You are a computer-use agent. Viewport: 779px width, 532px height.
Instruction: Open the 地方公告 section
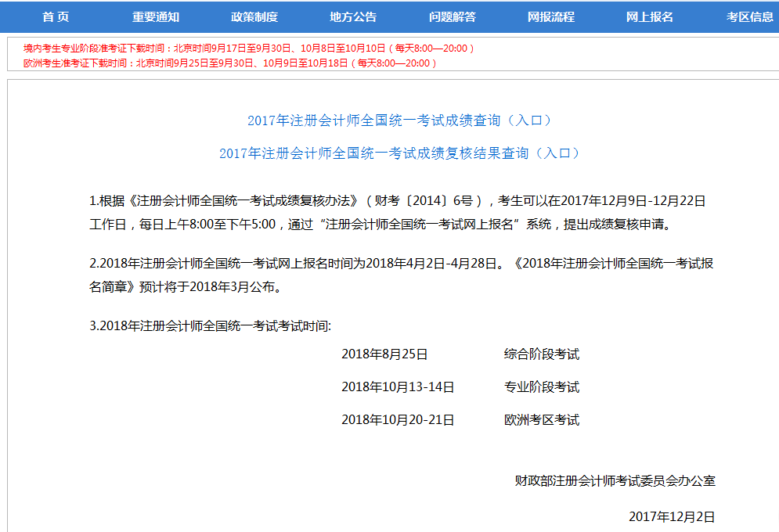(353, 17)
